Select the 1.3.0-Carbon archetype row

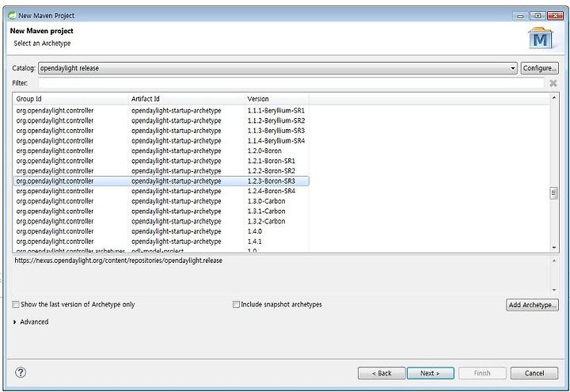161,201
